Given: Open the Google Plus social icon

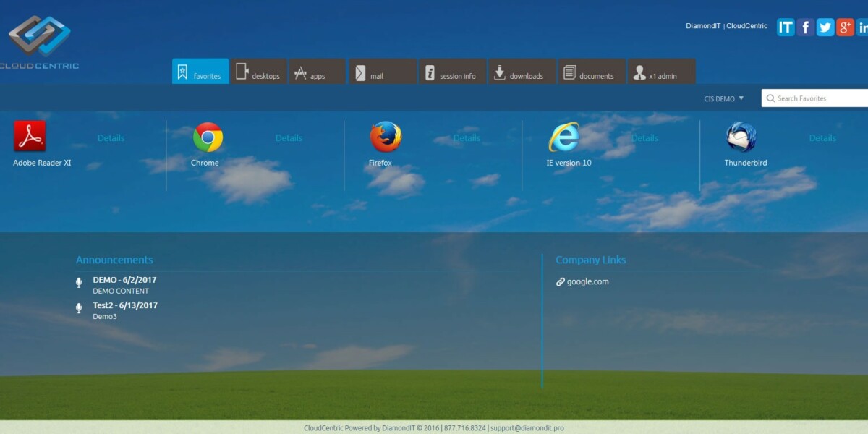Looking at the screenshot, I should 845,27.
